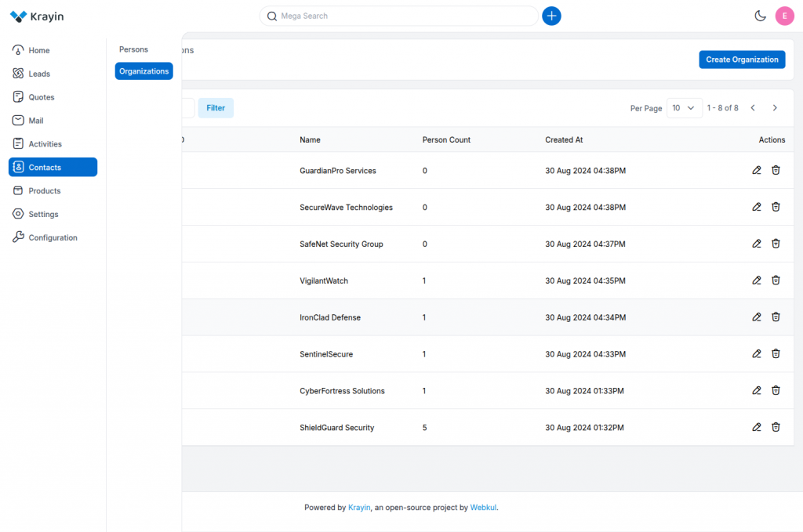Image resolution: width=803 pixels, height=532 pixels.
Task: Edit SafeNet Security Group entry
Action: [x=757, y=244]
